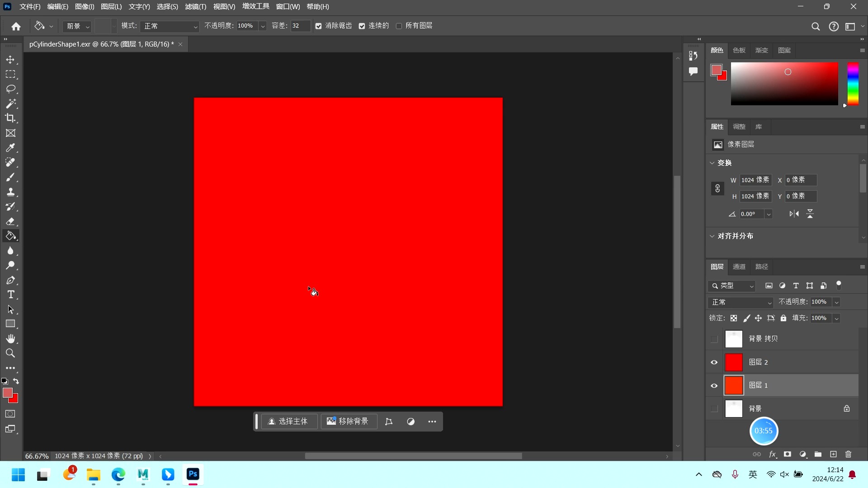Select the Zoom tool
This screenshot has height=488, width=868.
click(x=10, y=353)
